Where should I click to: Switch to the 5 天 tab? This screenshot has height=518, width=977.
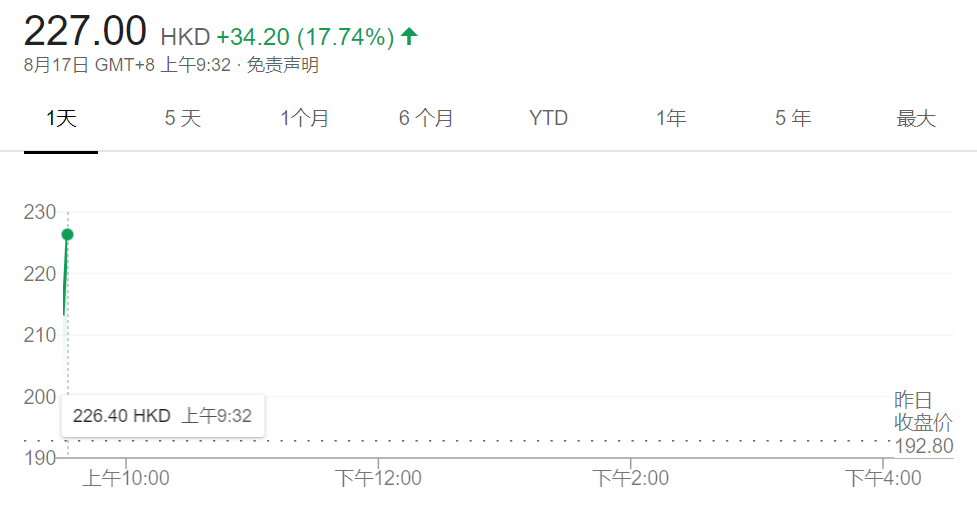click(183, 118)
